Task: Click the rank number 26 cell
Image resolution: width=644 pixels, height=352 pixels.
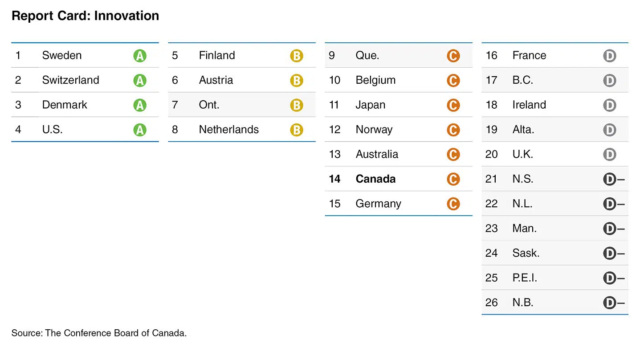Action: pyautogui.click(x=491, y=303)
